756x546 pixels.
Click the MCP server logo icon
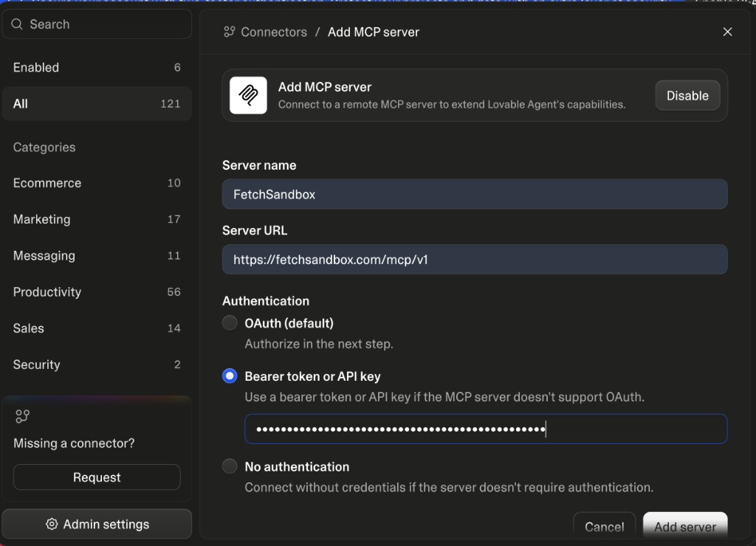click(x=248, y=95)
